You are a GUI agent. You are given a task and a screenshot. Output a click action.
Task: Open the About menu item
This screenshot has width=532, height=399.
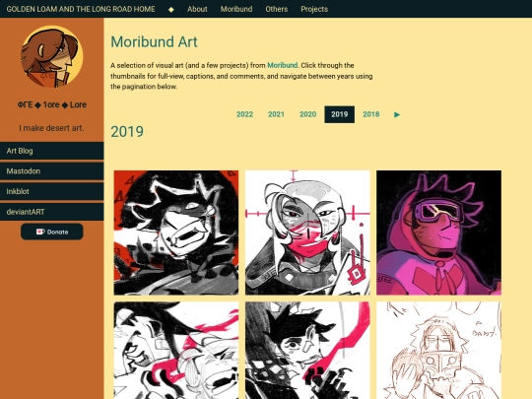pyautogui.click(x=197, y=9)
